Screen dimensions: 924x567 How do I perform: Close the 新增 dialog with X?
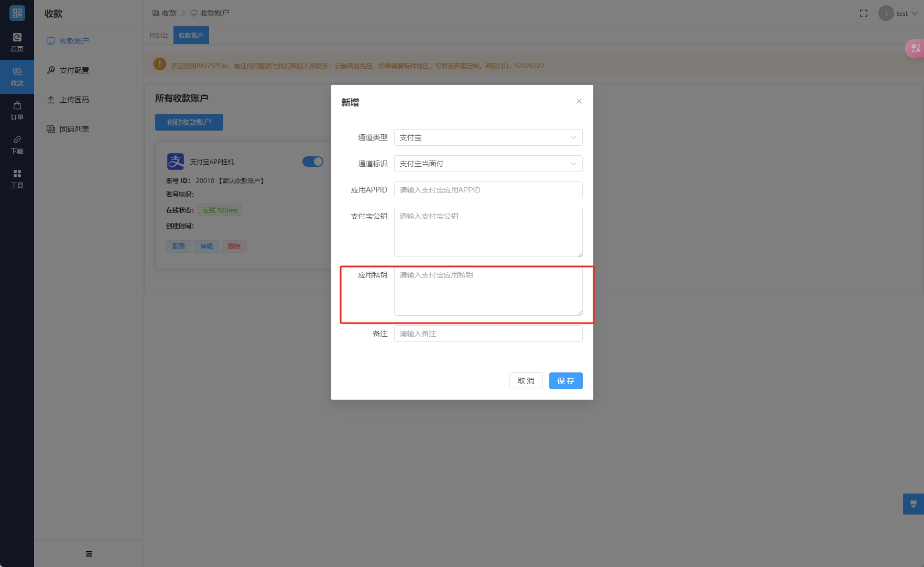click(x=579, y=101)
